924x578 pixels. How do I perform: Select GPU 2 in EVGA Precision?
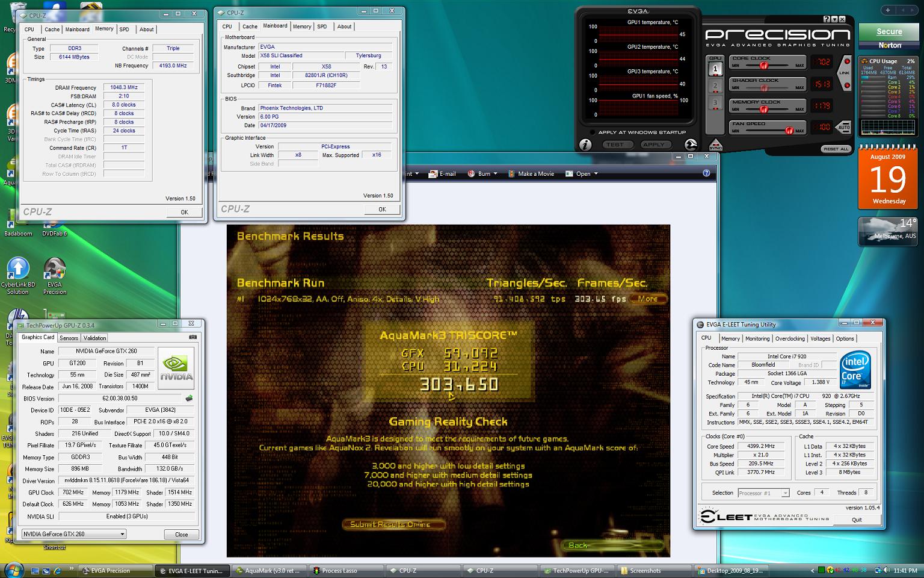point(715,86)
